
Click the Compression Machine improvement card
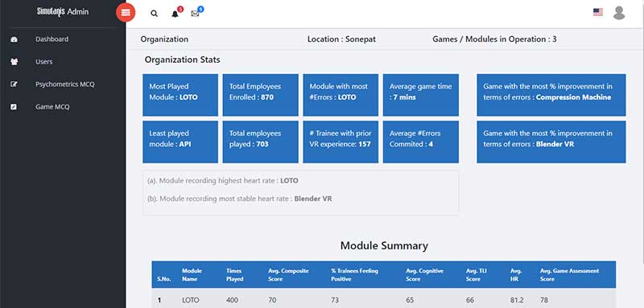point(551,95)
